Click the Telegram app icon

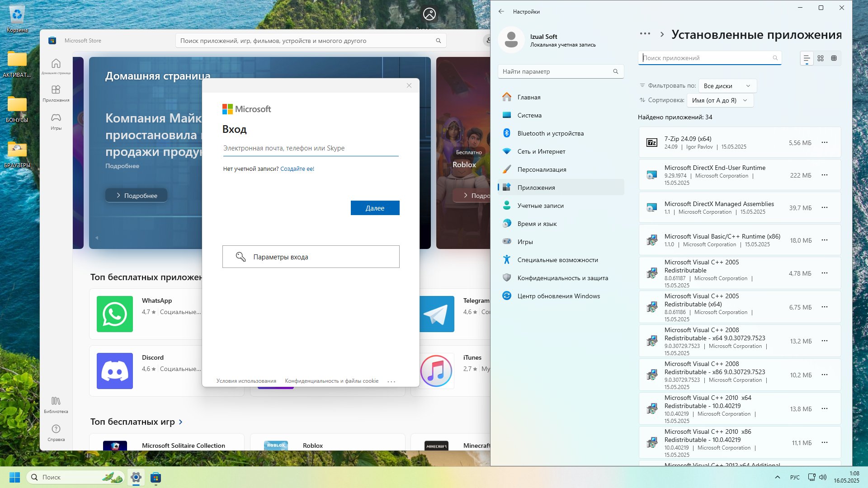point(437,314)
